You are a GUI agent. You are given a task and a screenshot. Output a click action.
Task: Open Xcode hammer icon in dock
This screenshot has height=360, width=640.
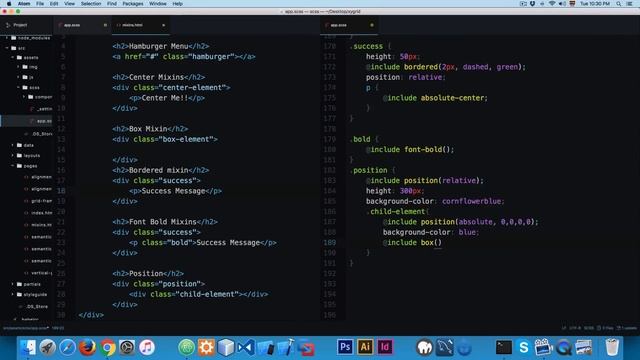click(x=286, y=347)
